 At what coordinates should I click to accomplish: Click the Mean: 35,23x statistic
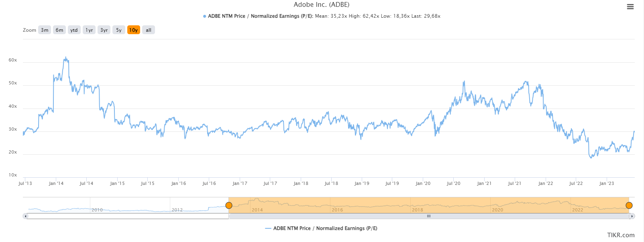[331, 16]
